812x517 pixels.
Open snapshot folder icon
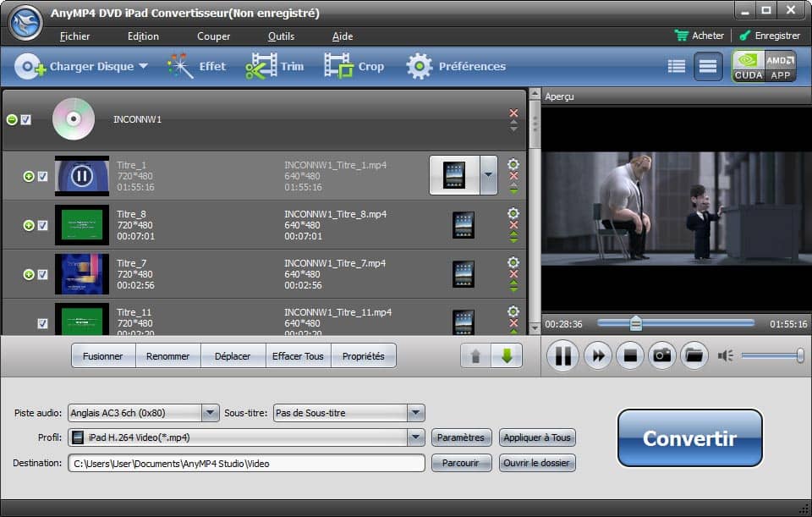[x=694, y=355]
